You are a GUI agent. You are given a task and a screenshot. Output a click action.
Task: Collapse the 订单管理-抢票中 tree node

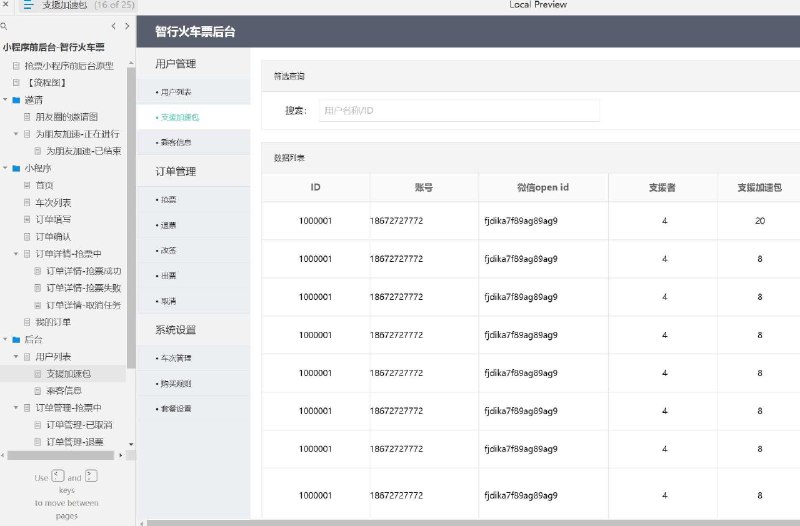(x=16, y=408)
